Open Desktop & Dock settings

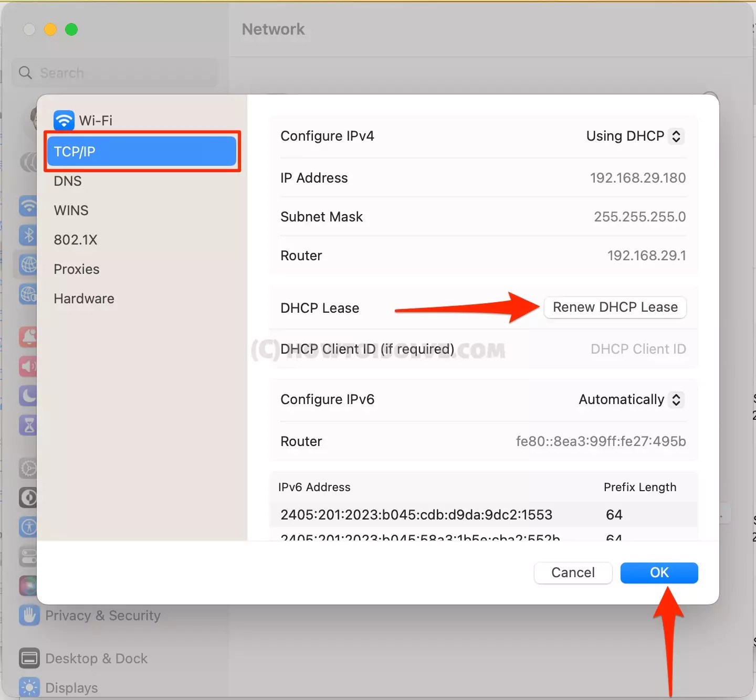(x=97, y=658)
